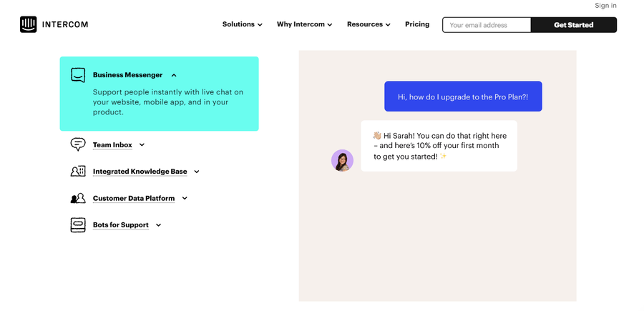
Task: Expand the Solutions chevron arrow
Action: pyautogui.click(x=260, y=25)
